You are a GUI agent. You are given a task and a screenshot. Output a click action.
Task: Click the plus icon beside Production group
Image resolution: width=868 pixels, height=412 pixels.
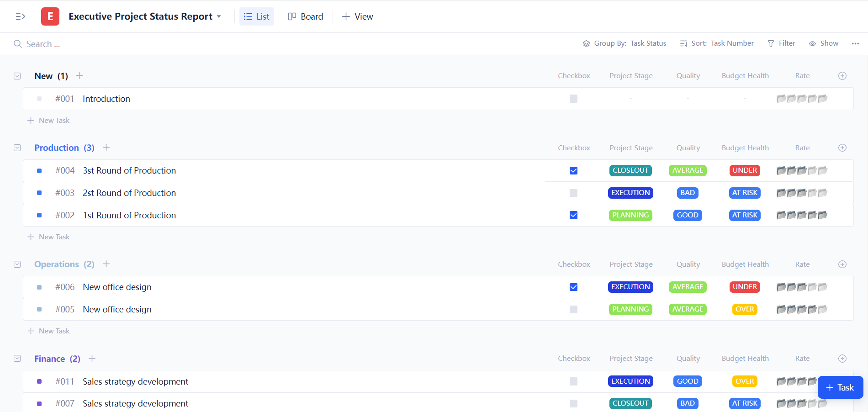tap(106, 148)
